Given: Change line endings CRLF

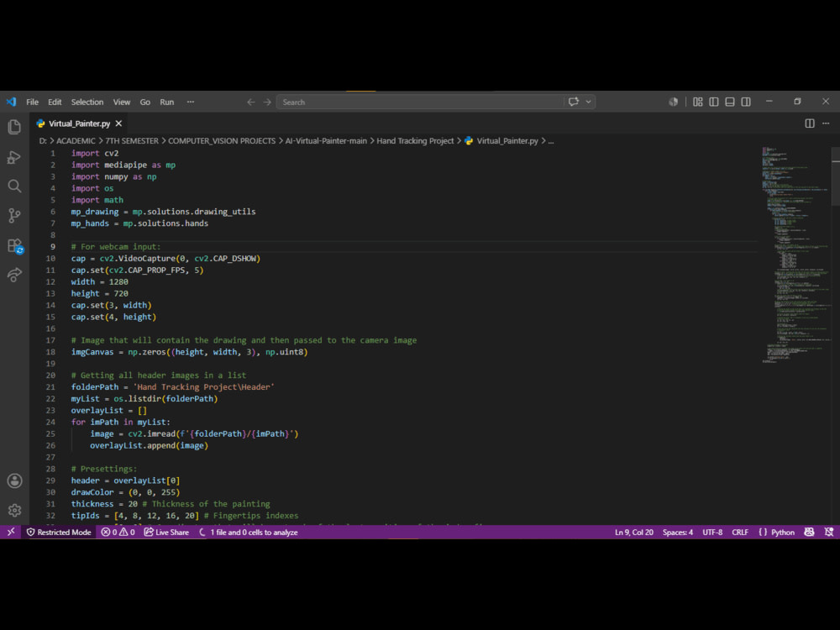Looking at the screenshot, I should [740, 532].
